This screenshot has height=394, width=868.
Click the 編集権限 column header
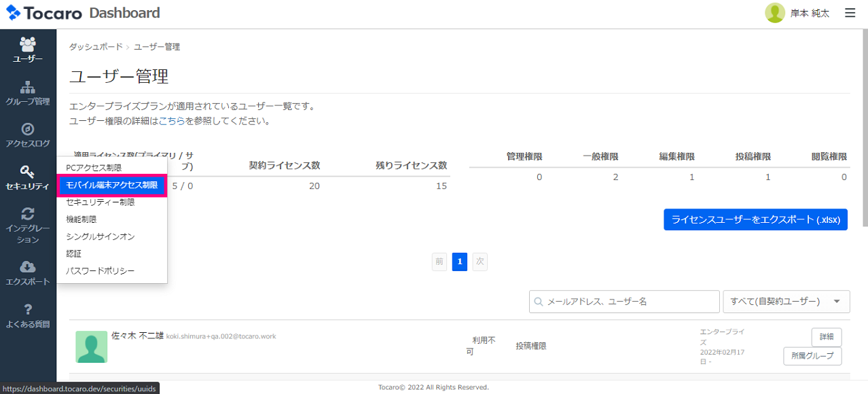(x=676, y=157)
